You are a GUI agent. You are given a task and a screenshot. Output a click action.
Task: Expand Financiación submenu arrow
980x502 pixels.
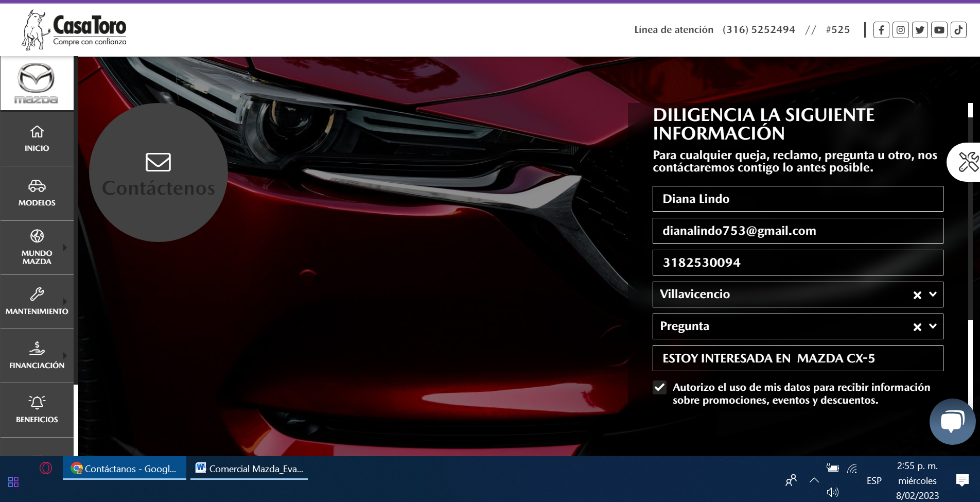point(65,356)
